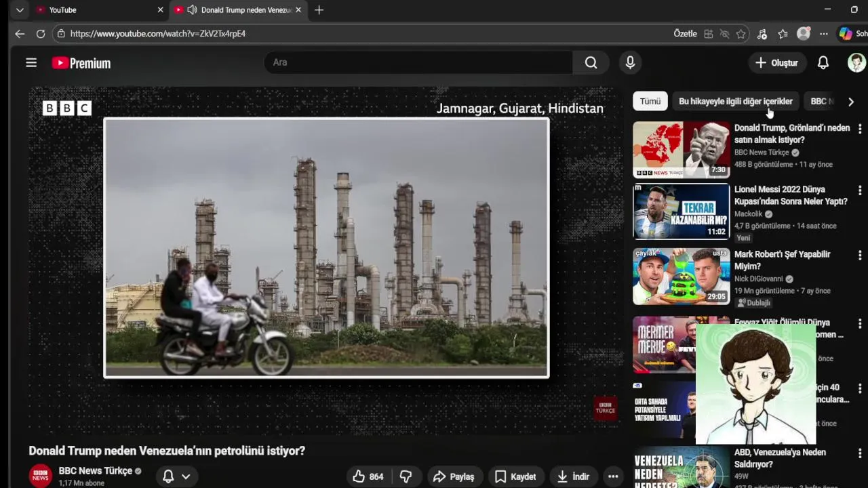This screenshot has height=488, width=868.
Task: Click the Özetle summarize button
Action: (685, 34)
